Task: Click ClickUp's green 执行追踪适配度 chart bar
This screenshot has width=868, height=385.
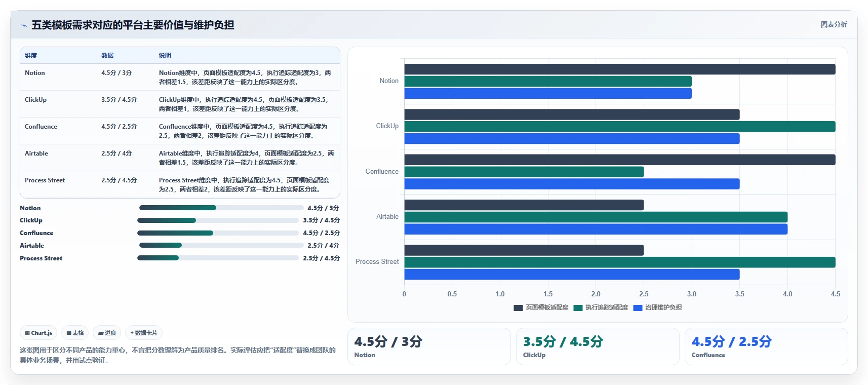Action: tap(620, 127)
